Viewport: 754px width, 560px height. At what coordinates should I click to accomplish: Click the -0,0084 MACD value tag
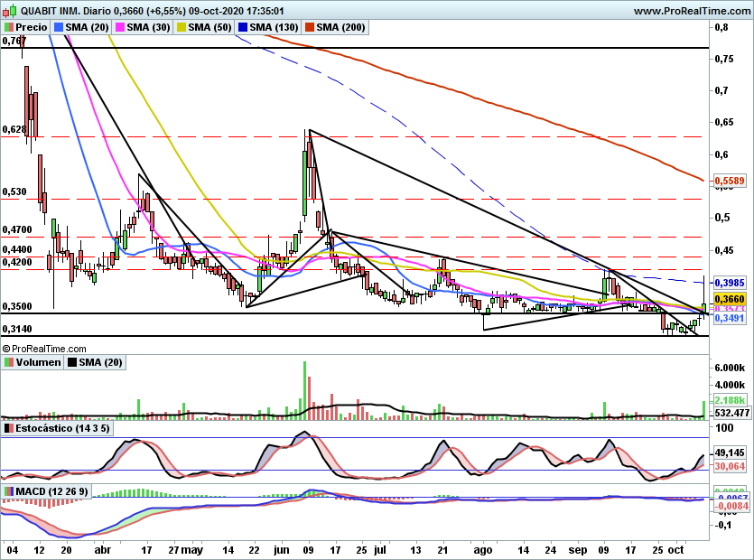[732, 506]
